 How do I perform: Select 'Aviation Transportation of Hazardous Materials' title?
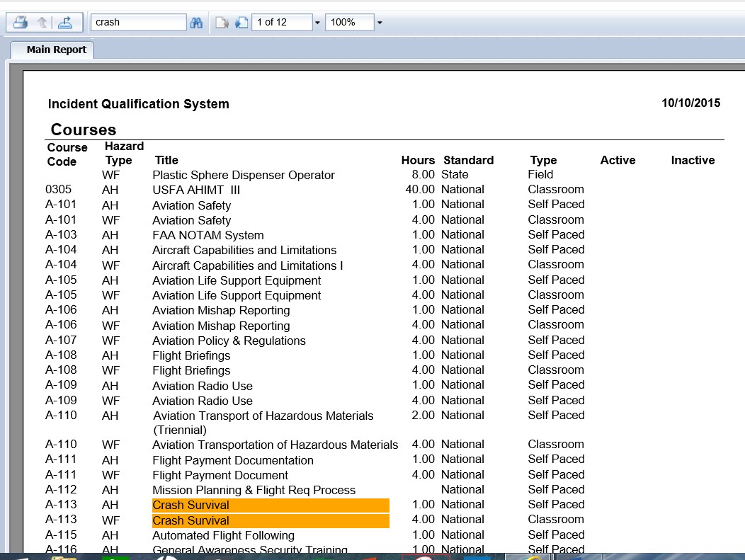pos(275,445)
